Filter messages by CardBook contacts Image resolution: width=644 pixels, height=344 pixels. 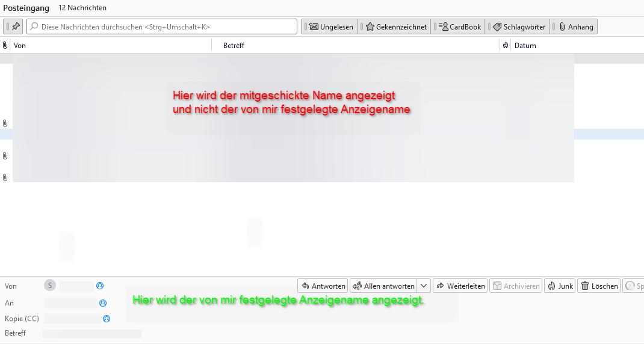460,26
